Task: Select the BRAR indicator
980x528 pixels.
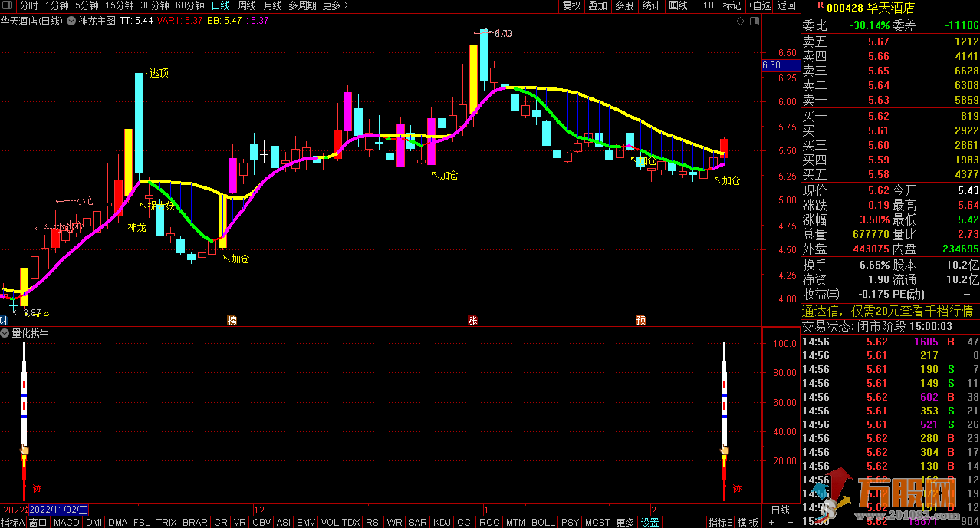Action: pos(195,523)
